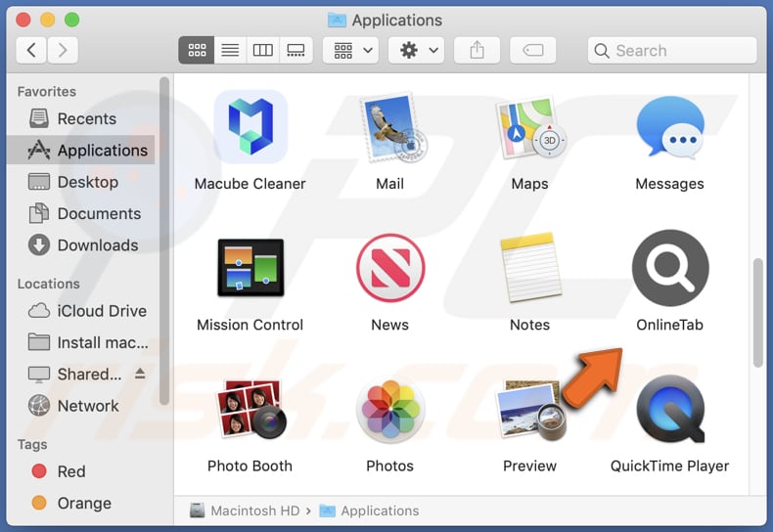Switch to list view
Screen dimensions: 773x532
[x=230, y=50]
